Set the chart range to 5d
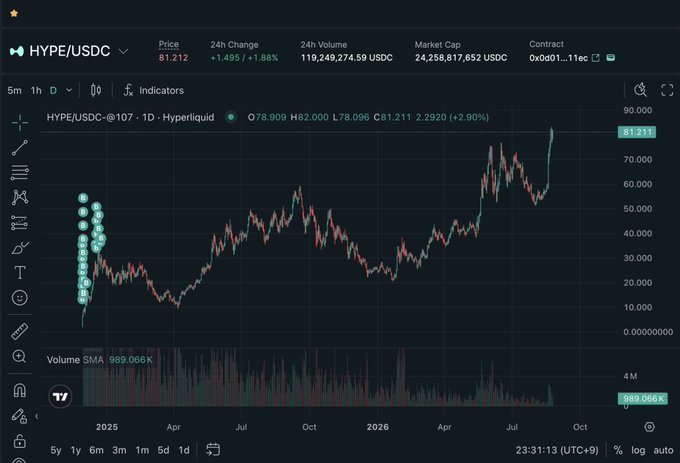Image resolution: width=680 pixels, height=463 pixels. pos(163,450)
